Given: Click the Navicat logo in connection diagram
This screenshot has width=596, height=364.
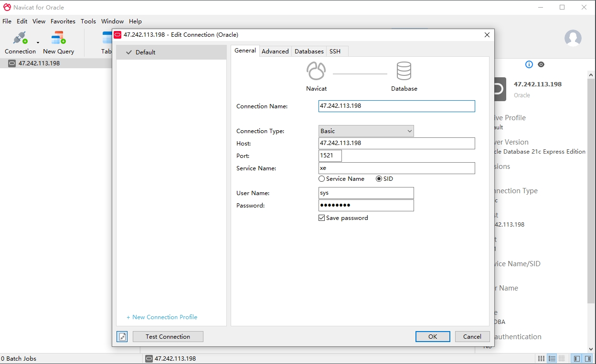Looking at the screenshot, I should [316, 71].
